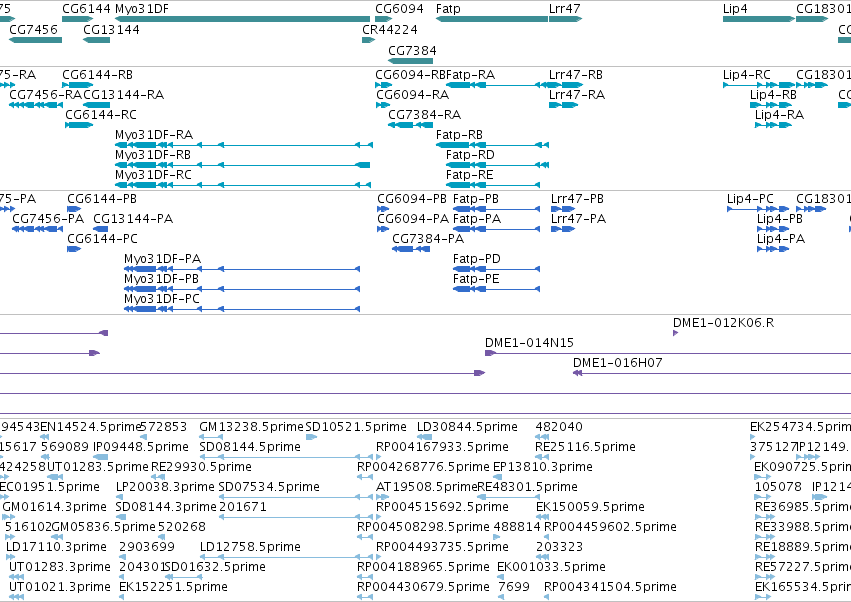
Task: Open EST label SD07534.5prime
Action: pyautogui.click(x=269, y=487)
